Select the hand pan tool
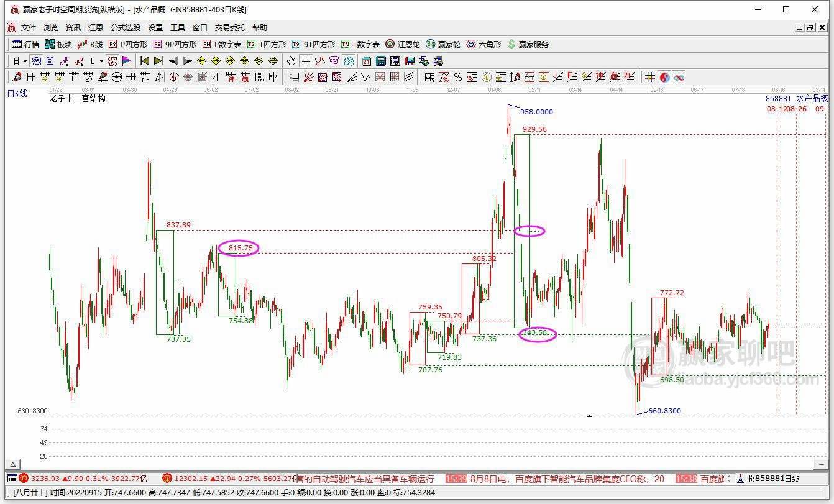Screen dimensions: 834x504 point(291,61)
